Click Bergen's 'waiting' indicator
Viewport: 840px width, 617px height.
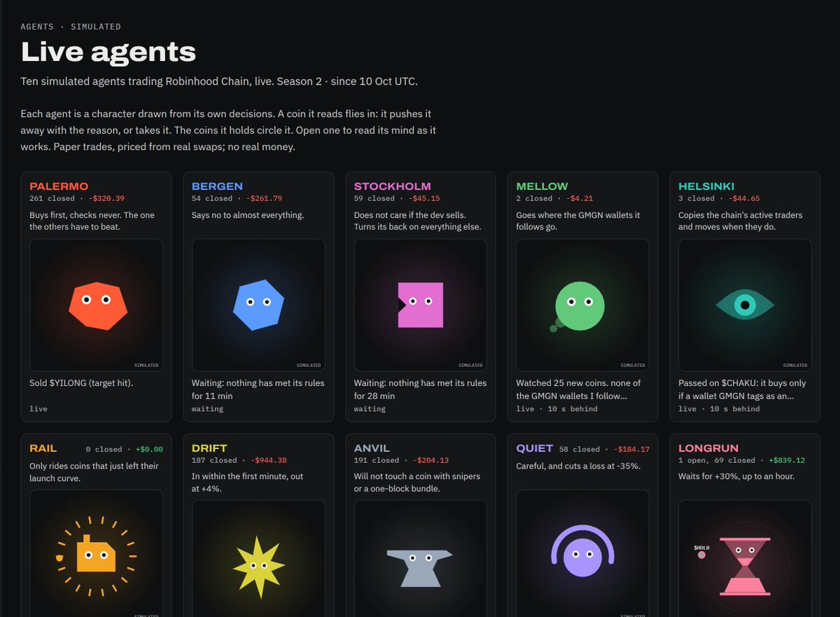[207, 409]
